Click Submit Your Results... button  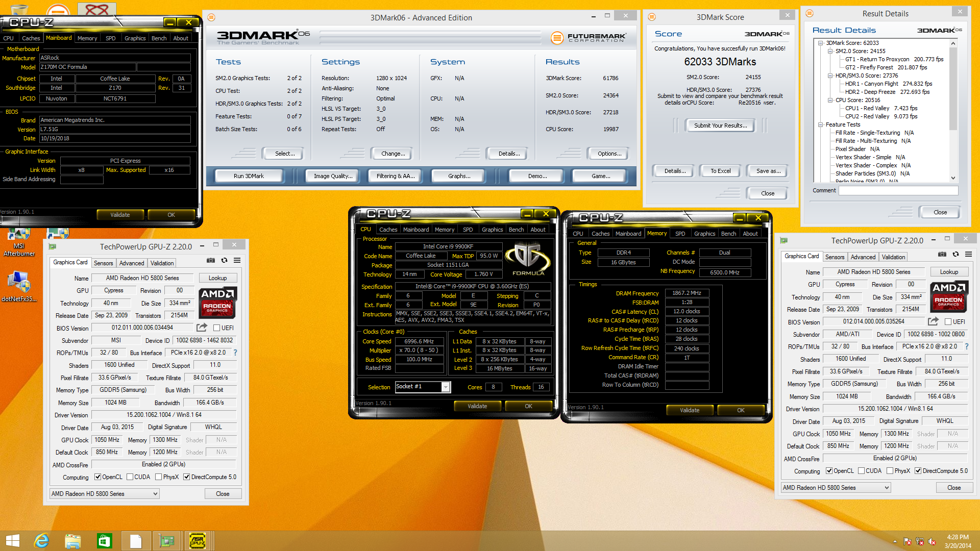tap(720, 126)
